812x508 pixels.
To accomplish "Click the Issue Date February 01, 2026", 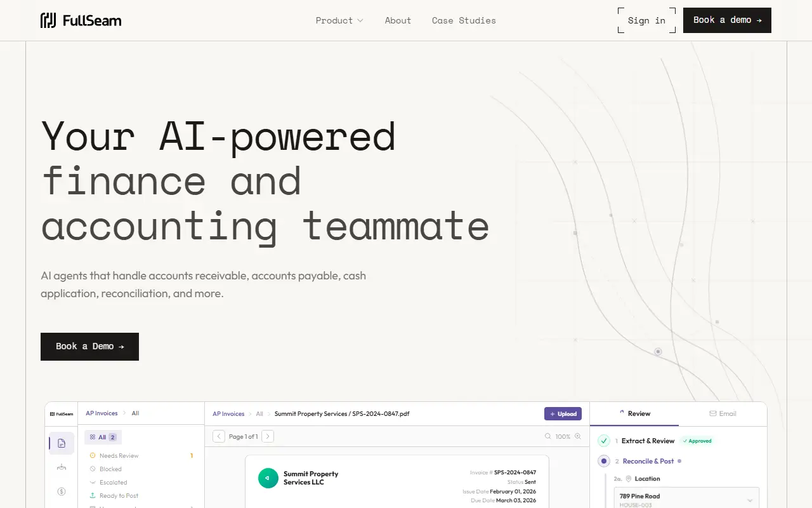I will pos(499,491).
